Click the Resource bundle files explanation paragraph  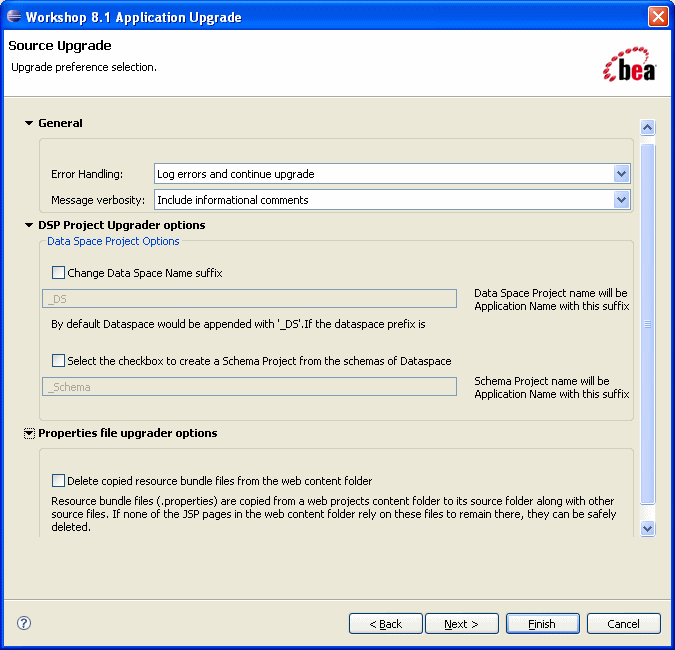coord(334,514)
